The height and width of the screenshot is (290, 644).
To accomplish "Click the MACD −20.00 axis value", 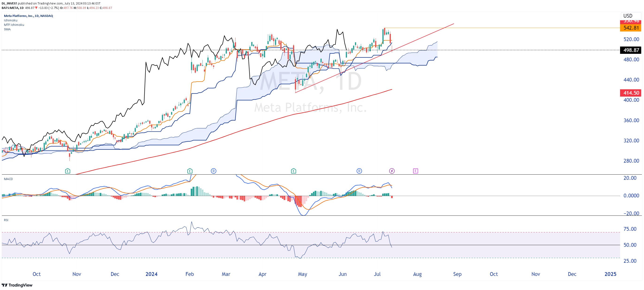I will pyautogui.click(x=631, y=213).
